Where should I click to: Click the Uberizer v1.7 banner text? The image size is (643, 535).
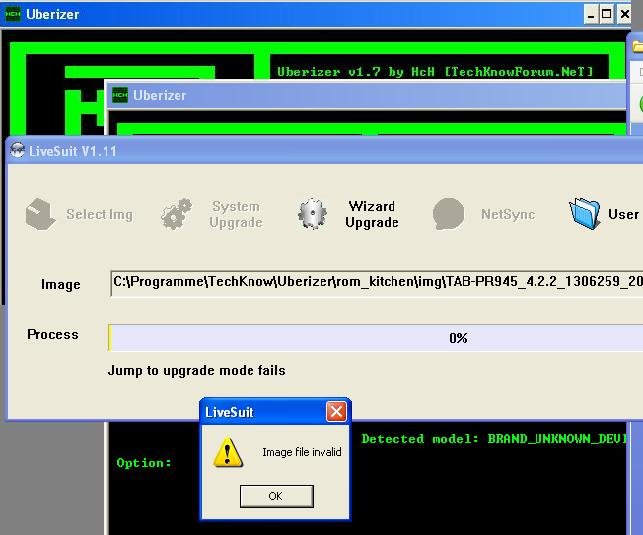click(435, 72)
